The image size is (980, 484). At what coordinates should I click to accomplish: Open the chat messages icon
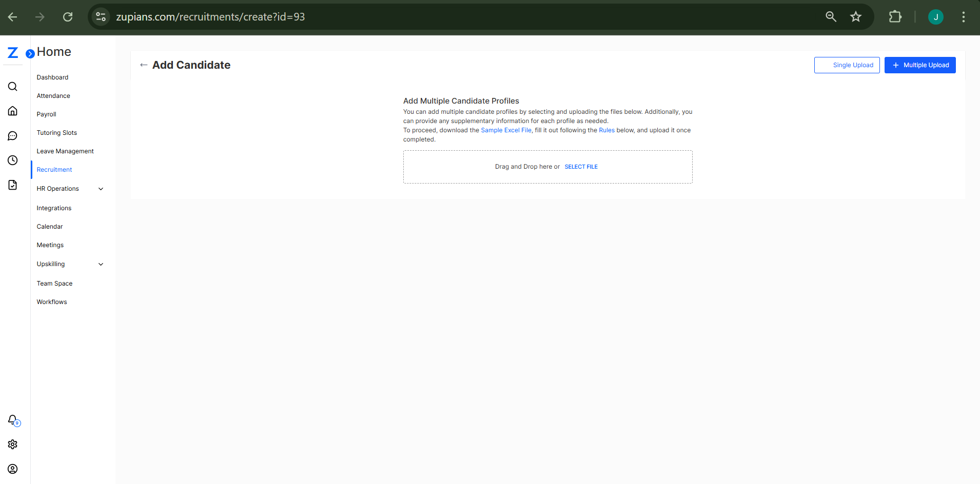(x=13, y=135)
